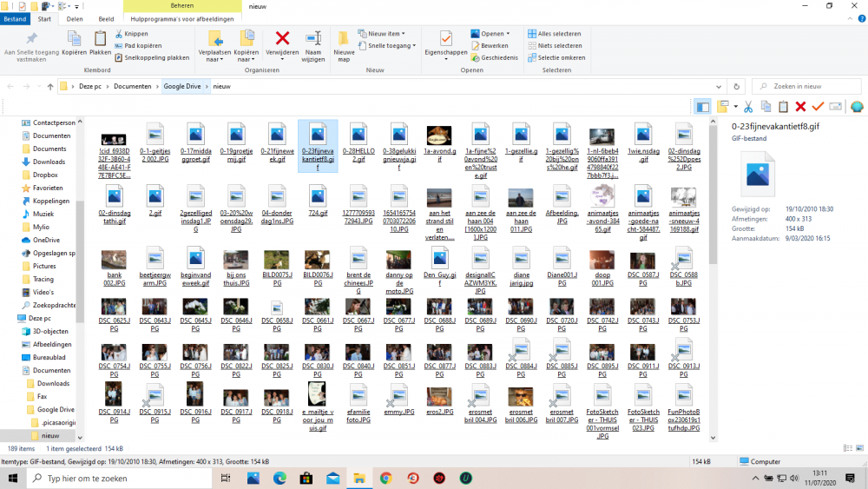This screenshot has width=868, height=489.
Task: Open the folder options dropdown arrow in the secondary toolbar
Action: pos(736,106)
